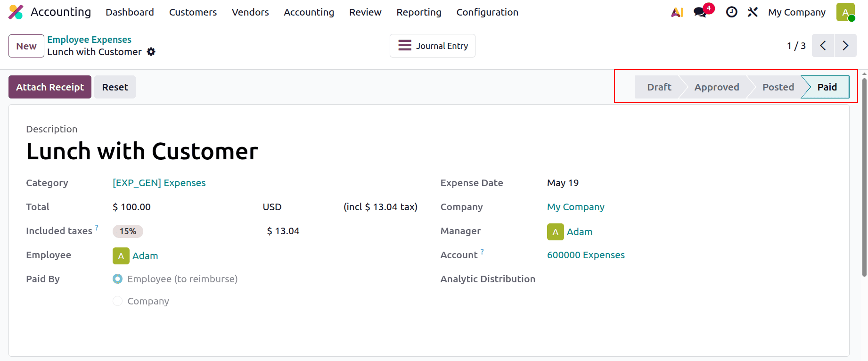Open employee Adam link
Image resolution: width=868 pixels, height=361 pixels.
pos(145,256)
